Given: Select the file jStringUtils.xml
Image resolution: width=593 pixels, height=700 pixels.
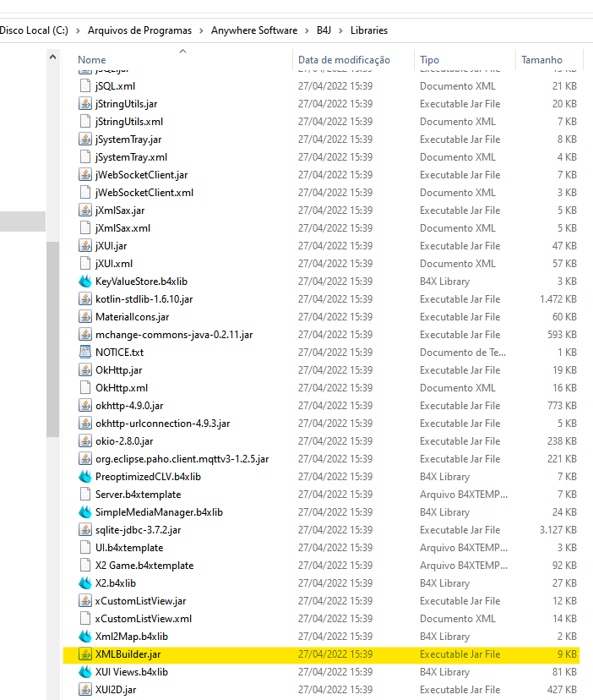Looking at the screenshot, I should pyautogui.click(x=129, y=122).
